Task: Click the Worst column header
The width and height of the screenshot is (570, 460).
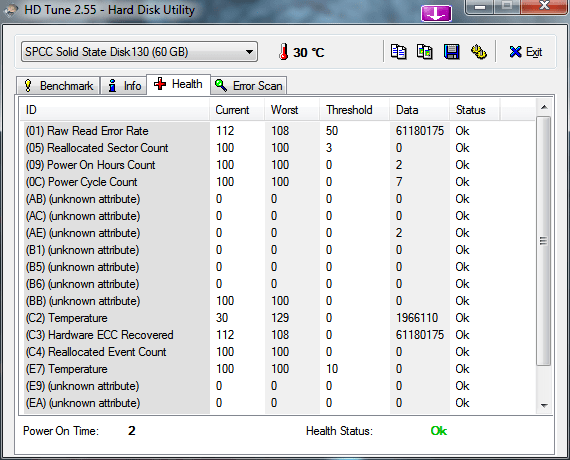Action: [292, 110]
